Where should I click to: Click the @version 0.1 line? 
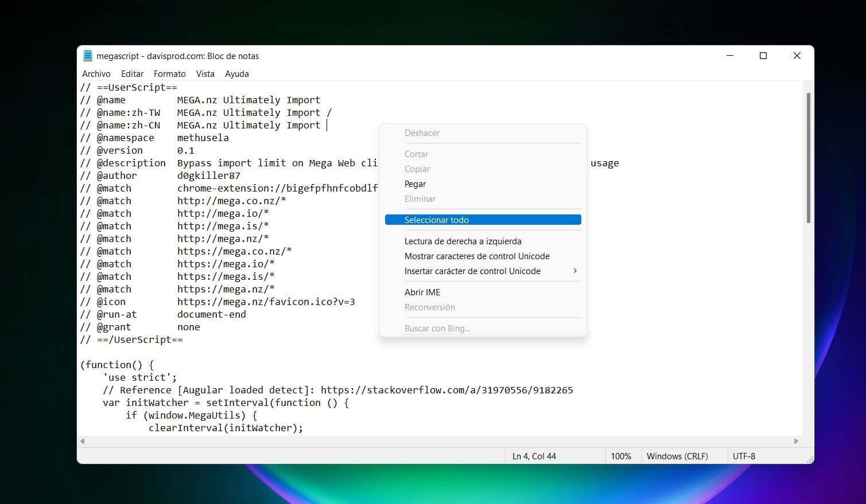tap(137, 151)
